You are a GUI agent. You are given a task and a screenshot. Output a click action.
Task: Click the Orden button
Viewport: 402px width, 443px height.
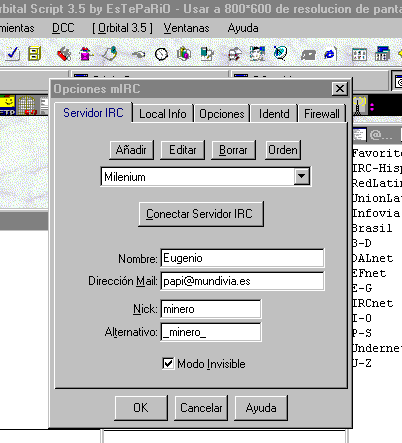pyautogui.click(x=283, y=150)
